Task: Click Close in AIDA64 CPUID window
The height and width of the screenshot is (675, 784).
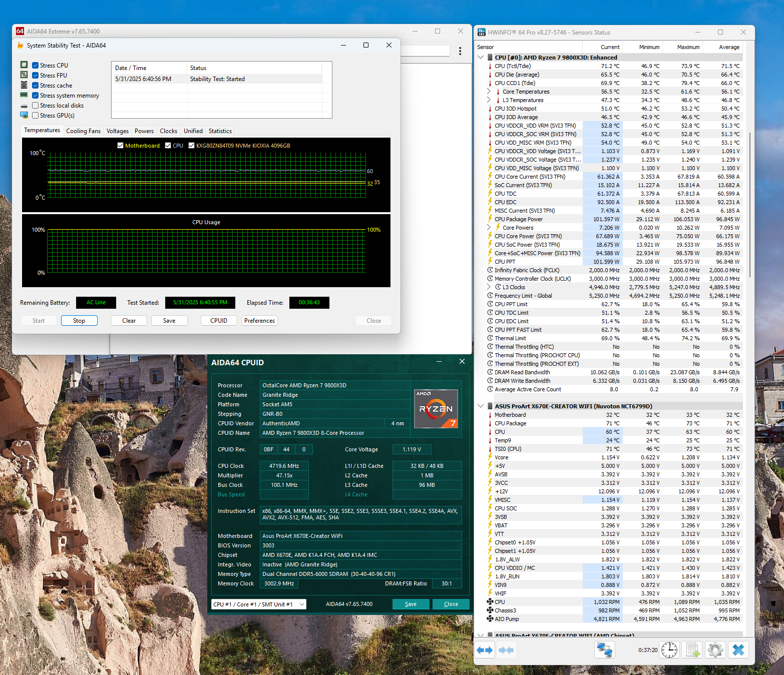Action: 451,604
